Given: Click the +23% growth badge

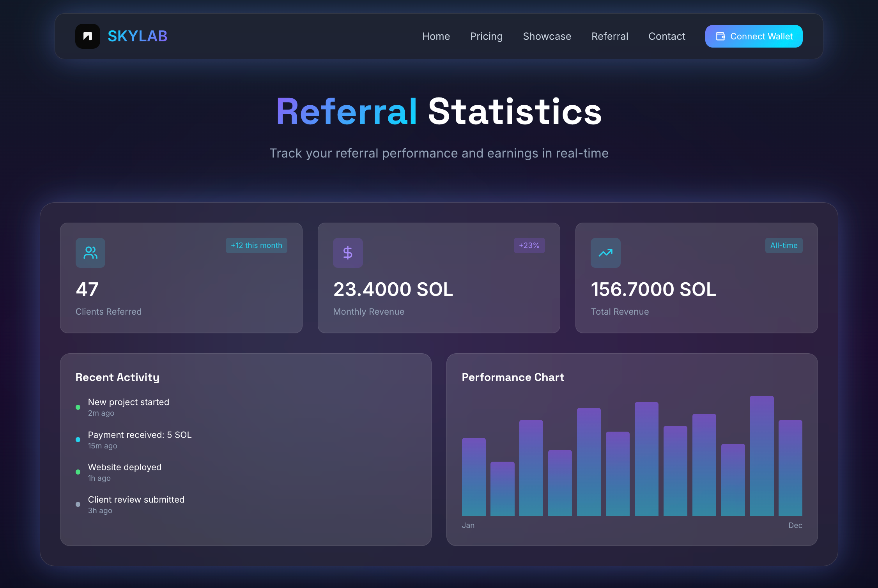Looking at the screenshot, I should pos(529,245).
